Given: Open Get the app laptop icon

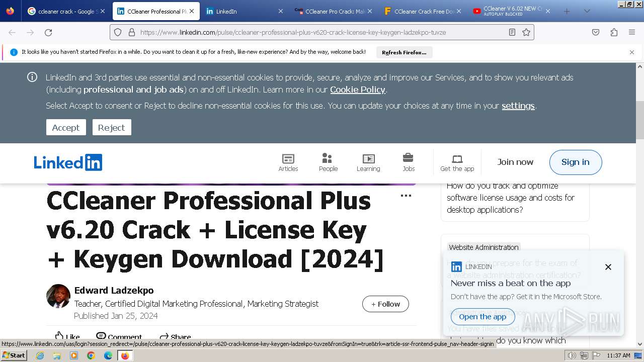Looking at the screenshot, I should point(457,162).
